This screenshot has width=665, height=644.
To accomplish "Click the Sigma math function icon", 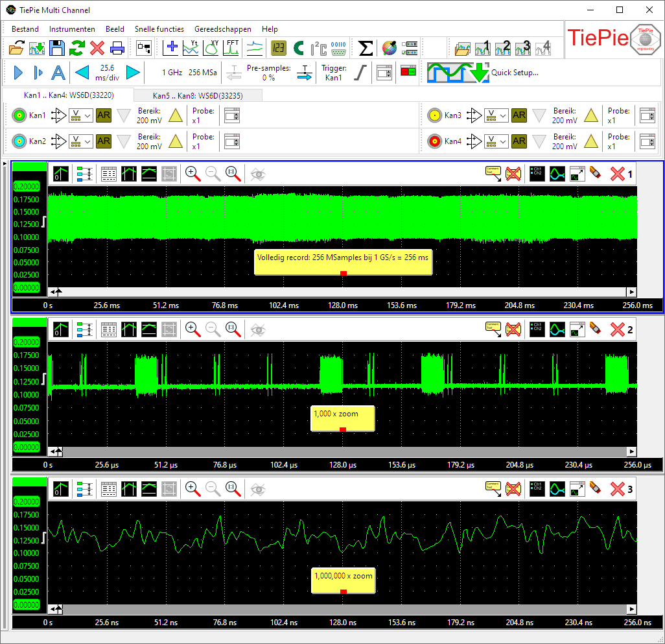I will pos(366,48).
